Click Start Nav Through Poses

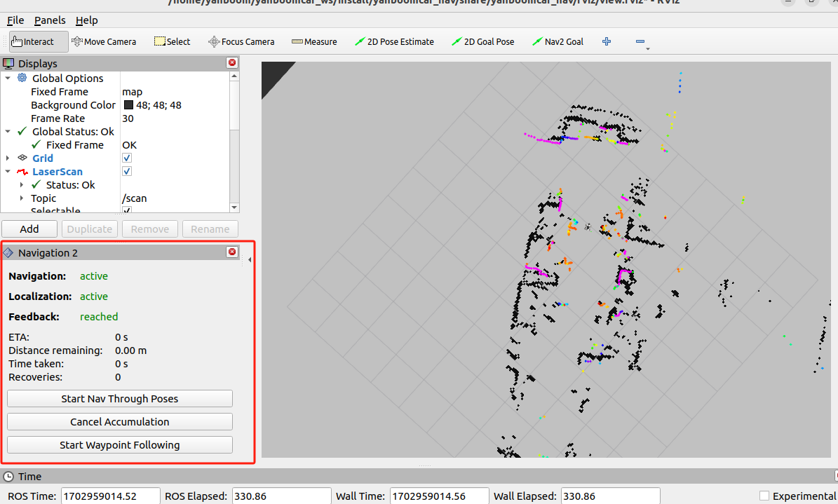120,399
